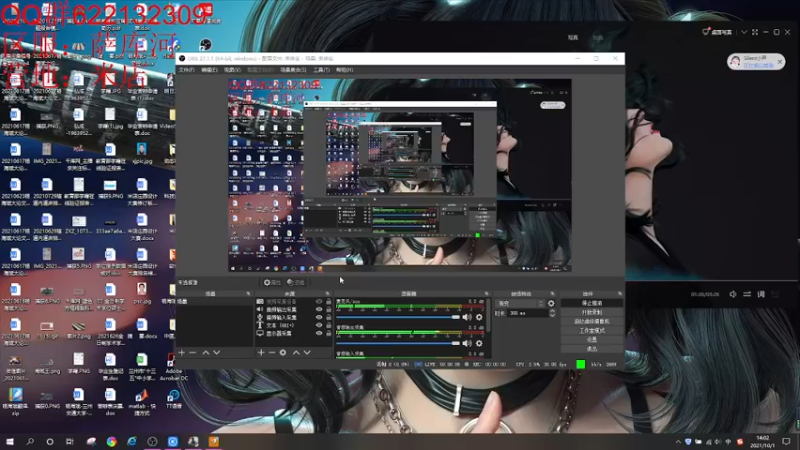Click 停止推流 stop streaming button

coord(592,303)
